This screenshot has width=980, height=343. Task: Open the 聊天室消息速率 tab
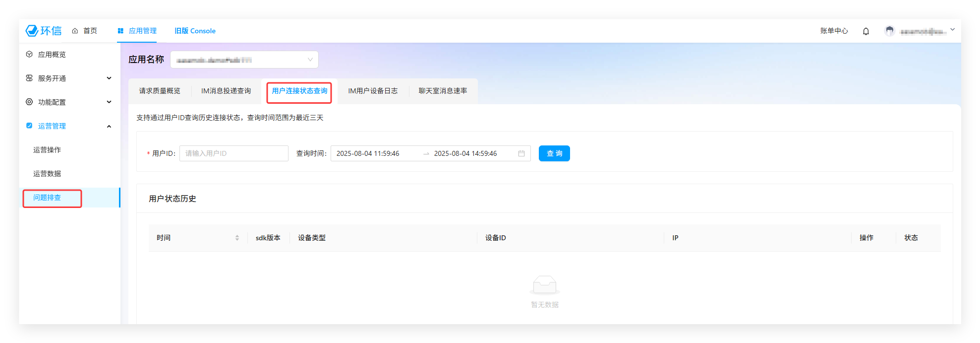(443, 91)
